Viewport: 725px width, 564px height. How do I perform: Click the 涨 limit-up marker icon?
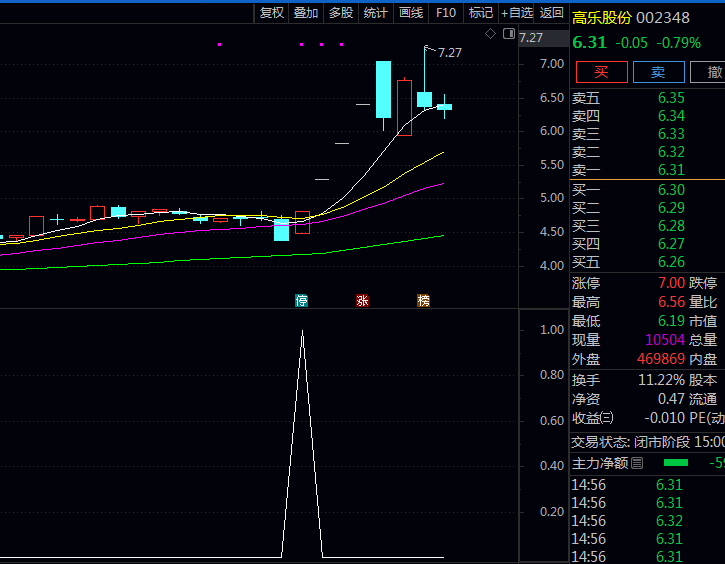click(x=362, y=301)
